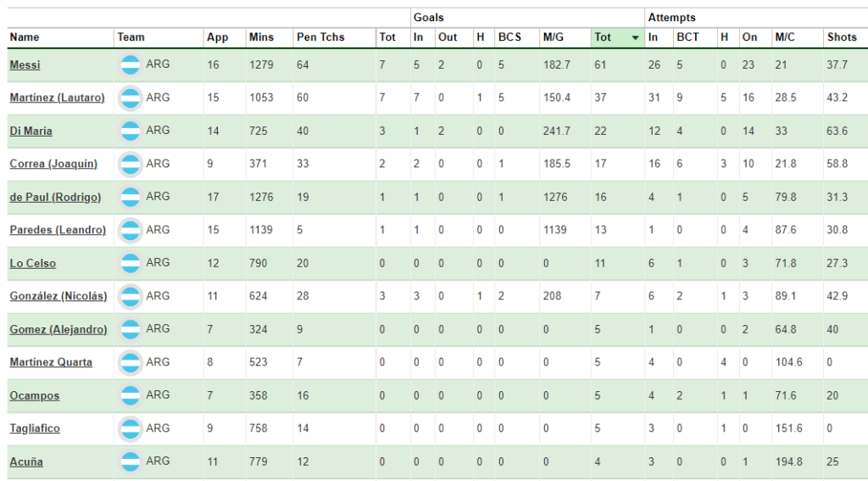The image size is (868, 481).
Task: Sort by Pen Tchs column
Action: point(320,37)
